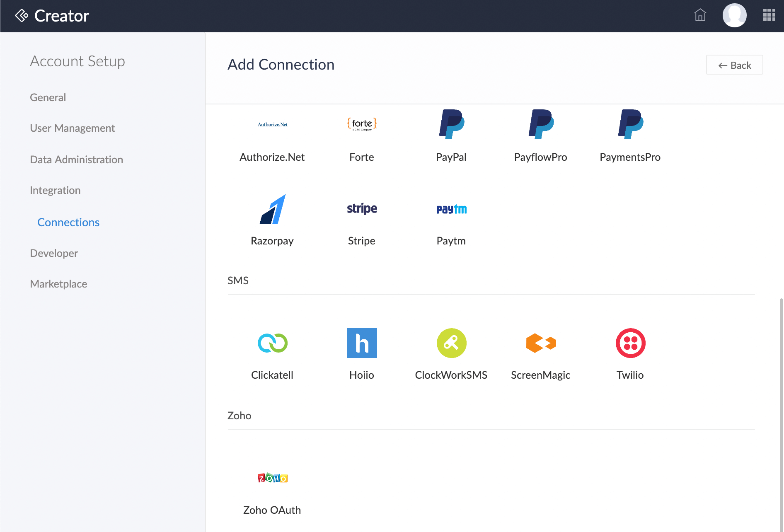The image size is (784, 532).
Task: Click the PayflowPro label text
Action: coord(541,157)
